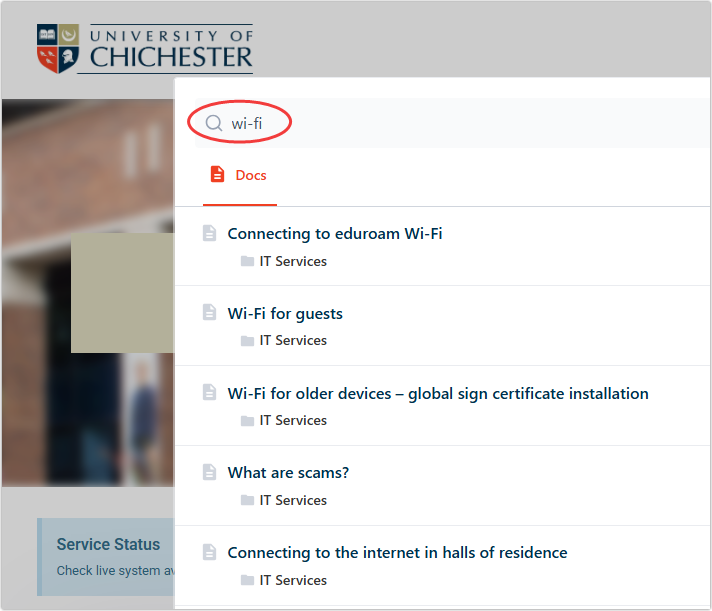Click document icon beside Connecting to eduroam Wi-Fi
Viewport: 712px width, 611px height.
tap(209, 233)
